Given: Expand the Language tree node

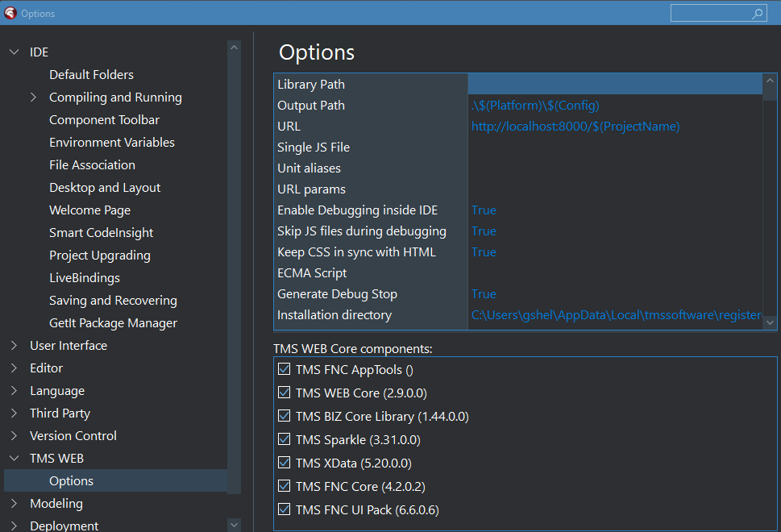Looking at the screenshot, I should coord(14,390).
